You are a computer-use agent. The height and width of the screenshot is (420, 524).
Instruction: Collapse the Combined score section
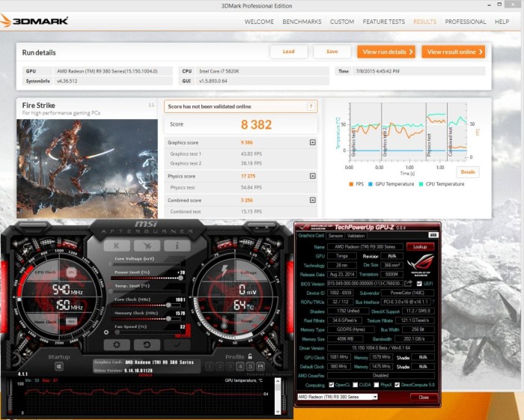coord(312,200)
